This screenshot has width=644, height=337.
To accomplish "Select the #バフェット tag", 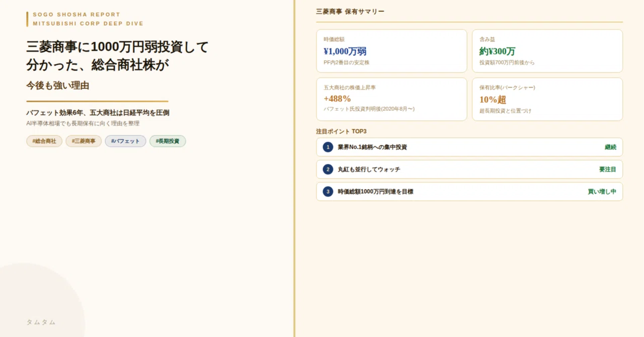I will (x=125, y=141).
